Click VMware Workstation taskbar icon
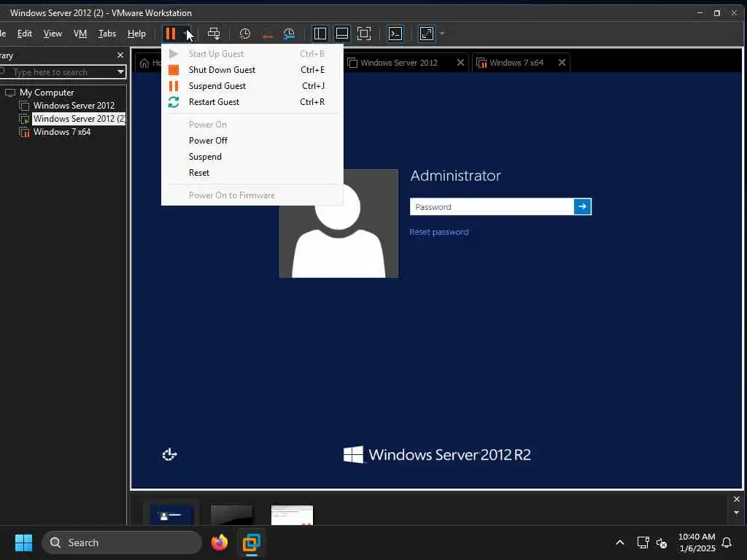 252,542
